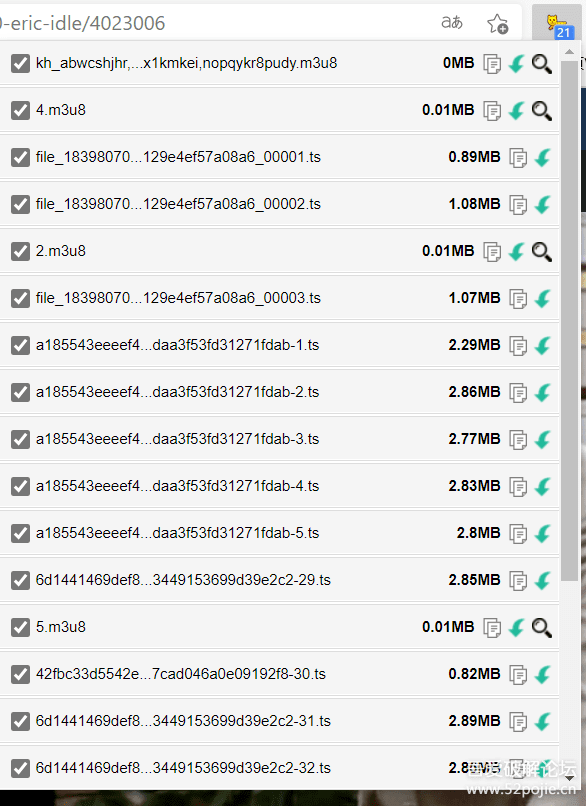The height and width of the screenshot is (806, 586).
Task: Copy link of file _00001.ts
Action: [518, 158]
